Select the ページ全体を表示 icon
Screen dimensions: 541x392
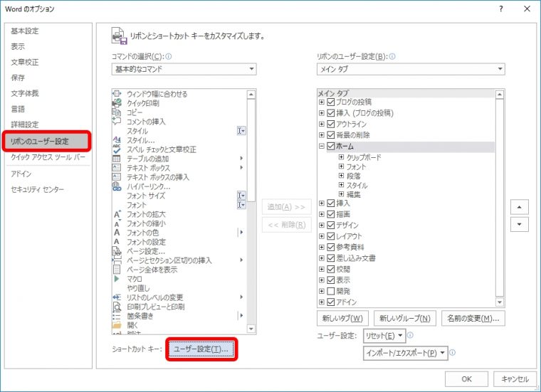tap(117, 269)
